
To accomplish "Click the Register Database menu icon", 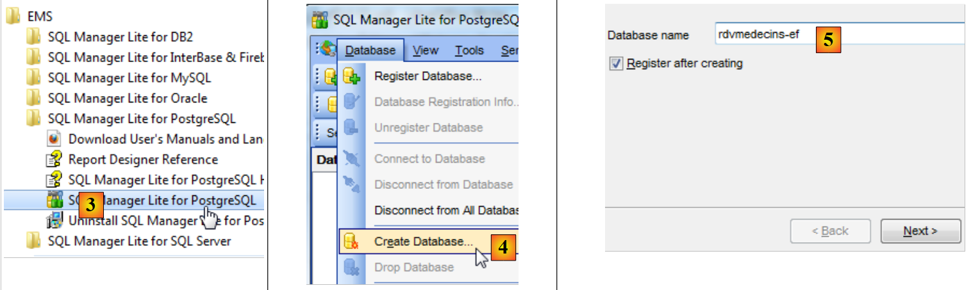I will (x=352, y=77).
